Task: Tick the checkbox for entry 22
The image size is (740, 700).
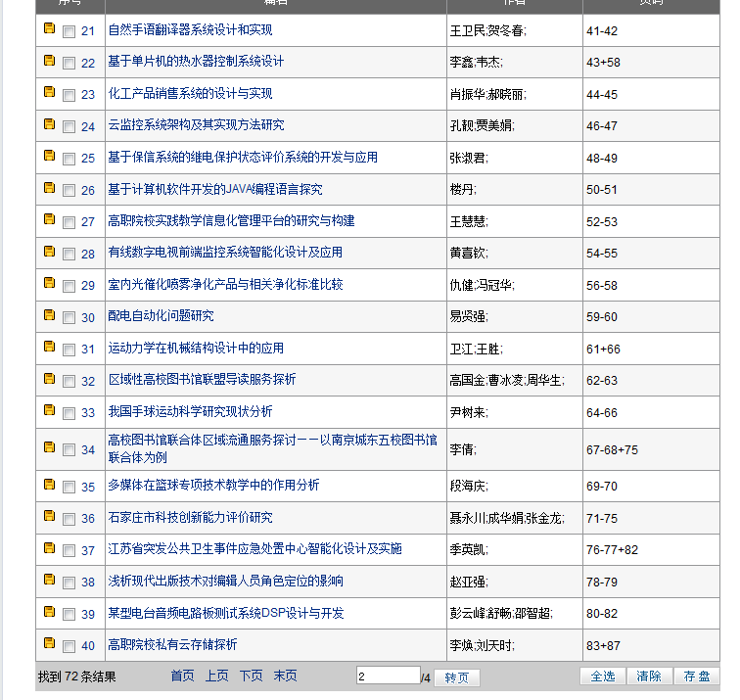Action: (69, 64)
